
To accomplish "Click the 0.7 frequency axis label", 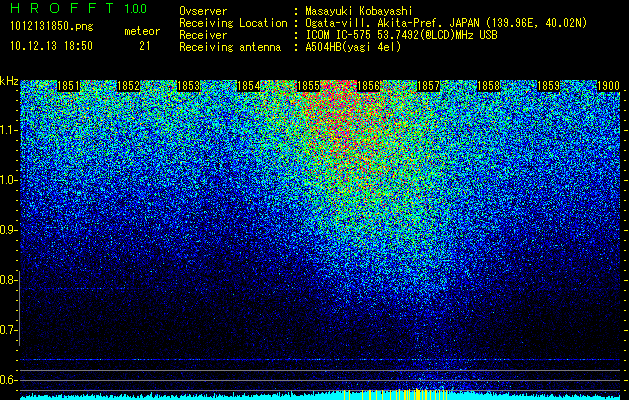I will point(8,330).
